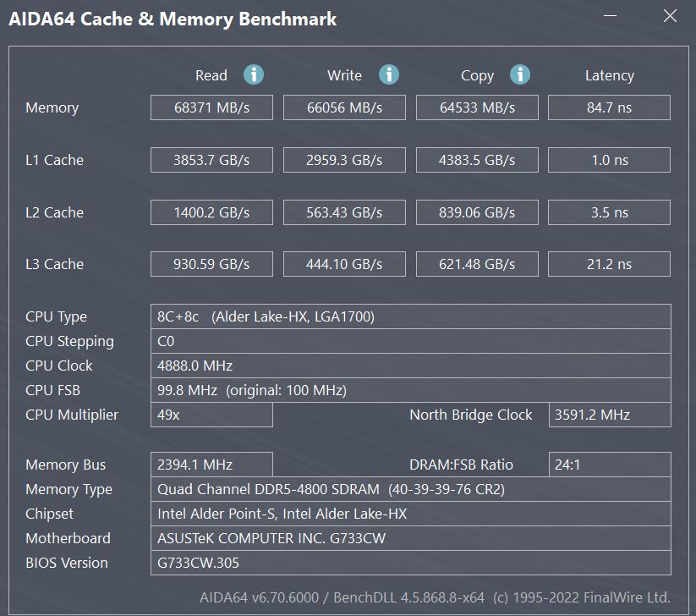
Task: Click the L3 Cache Latency 21.2 ns field
Action: [610, 264]
